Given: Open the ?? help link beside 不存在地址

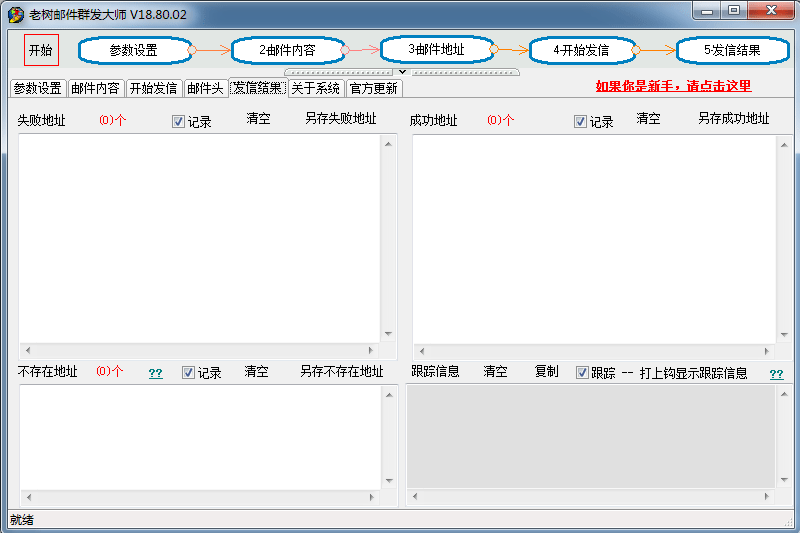Looking at the screenshot, I should pyautogui.click(x=156, y=373).
